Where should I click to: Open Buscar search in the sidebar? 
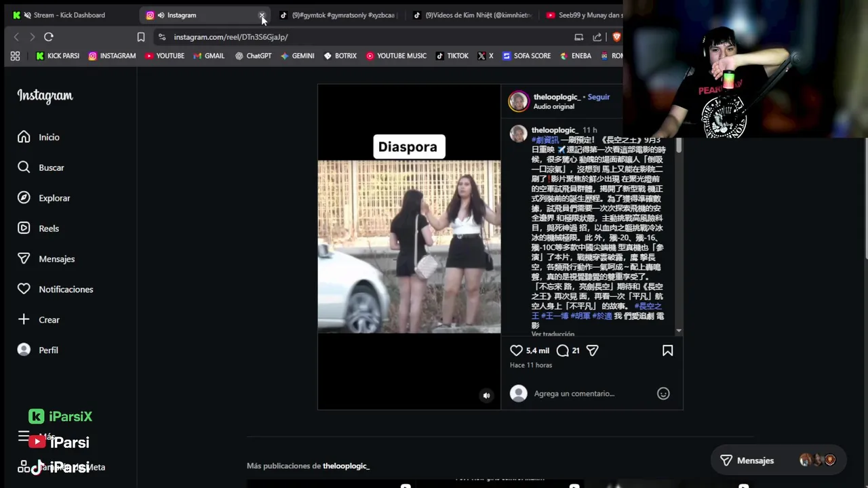pos(41,167)
